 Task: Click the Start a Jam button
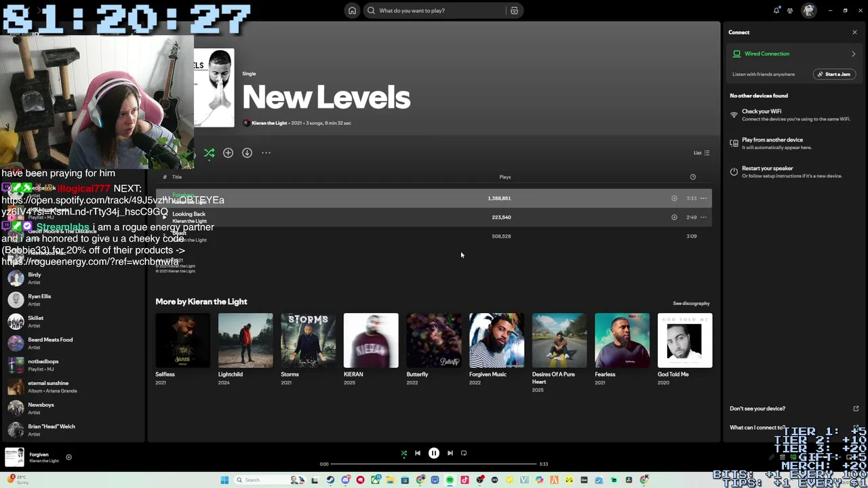pos(834,75)
